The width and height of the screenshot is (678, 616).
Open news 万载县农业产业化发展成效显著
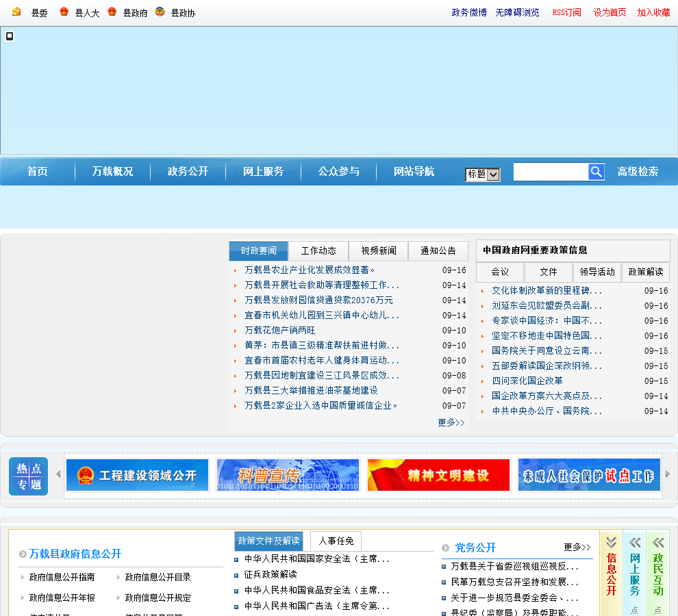309,270
